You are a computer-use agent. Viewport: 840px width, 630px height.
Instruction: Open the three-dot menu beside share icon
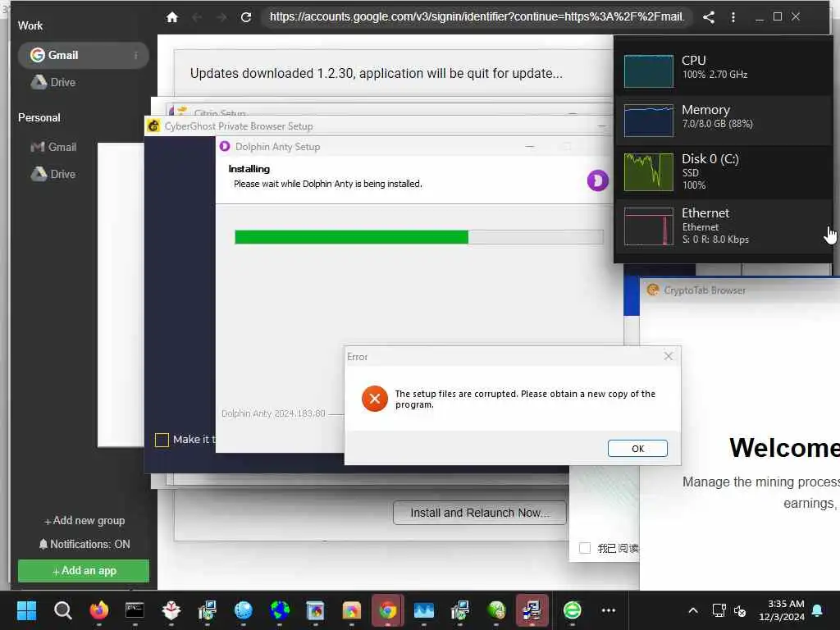733,17
